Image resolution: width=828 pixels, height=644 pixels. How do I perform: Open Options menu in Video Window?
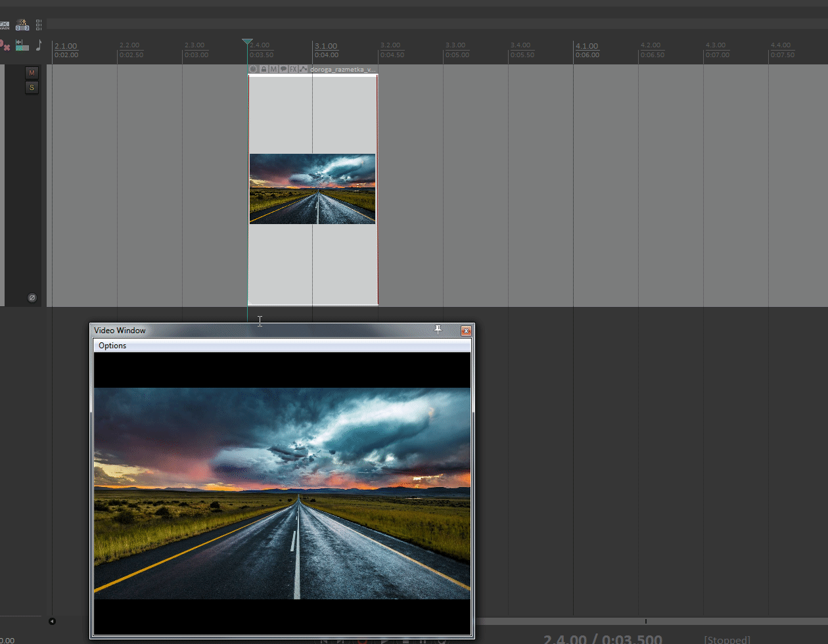coord(112,346)
